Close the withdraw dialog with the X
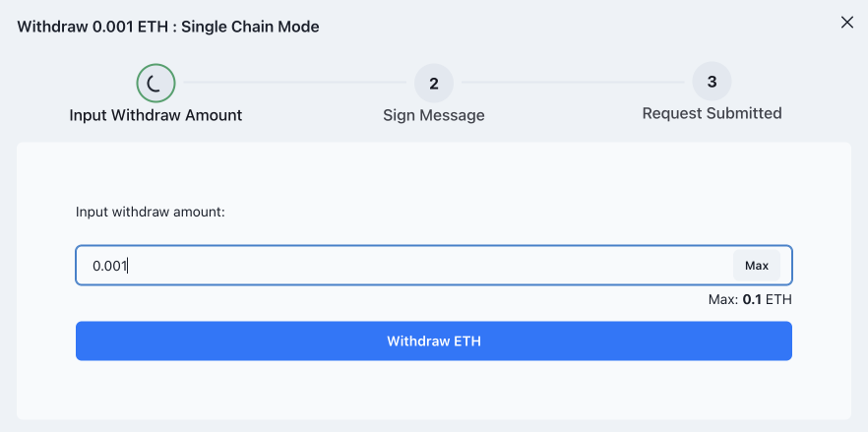The width and height of the screenshot is (868, 432). pos(846,23)
